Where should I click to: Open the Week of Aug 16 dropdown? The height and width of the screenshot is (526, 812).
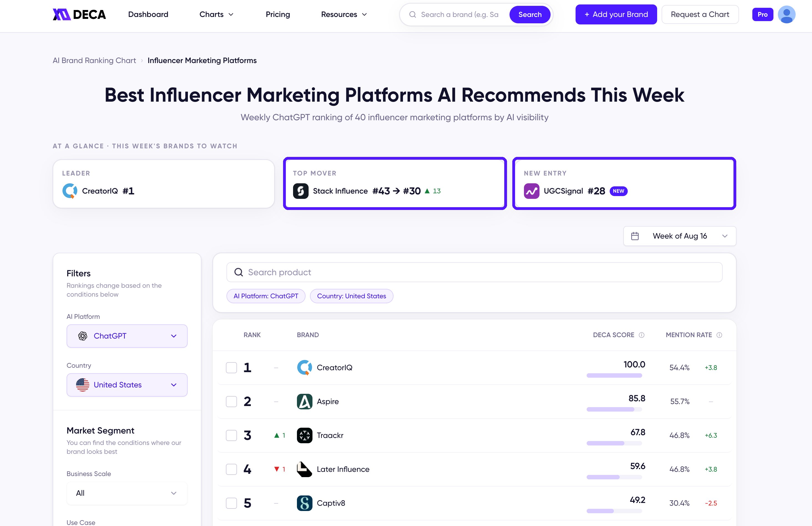pos(680,236)
